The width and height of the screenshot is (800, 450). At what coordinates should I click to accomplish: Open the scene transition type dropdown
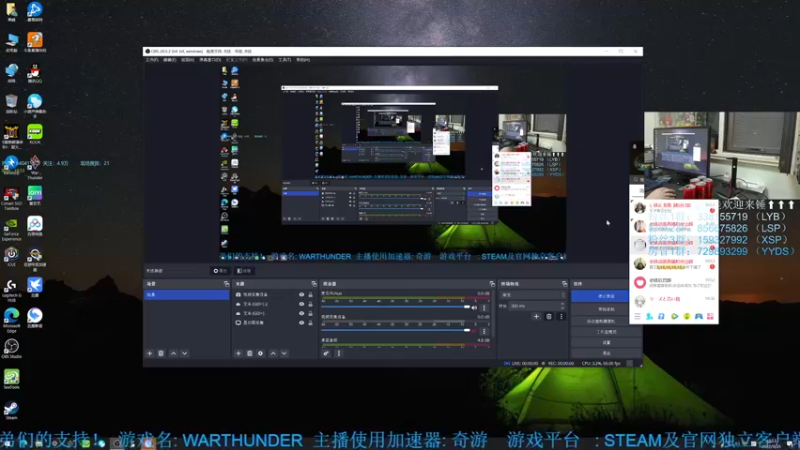tap(533, 294)
